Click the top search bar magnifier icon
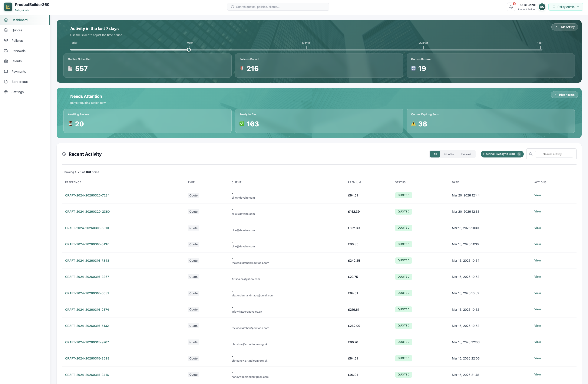Screen dimensions: 588x384 (x=232, y=7)
